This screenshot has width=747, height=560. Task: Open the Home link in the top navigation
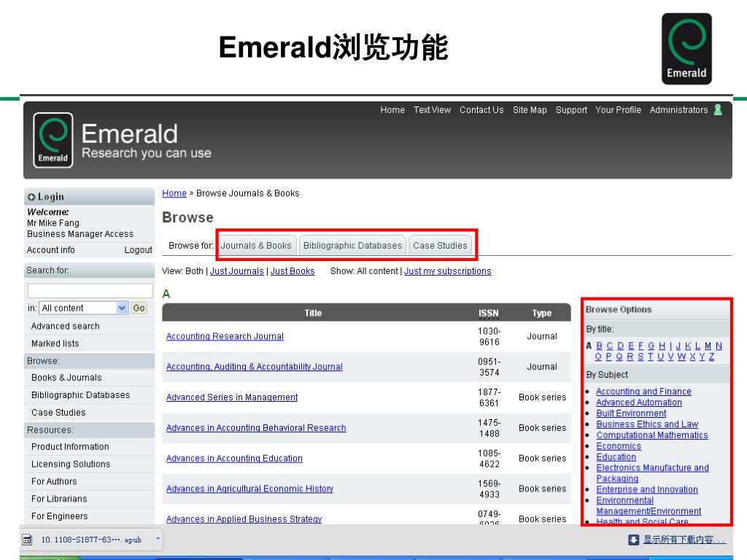(x=392, y=110)
